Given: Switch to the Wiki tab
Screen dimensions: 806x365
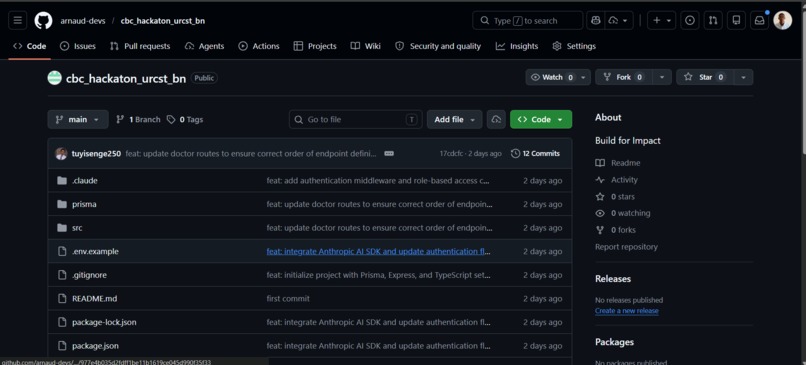Looking at the screenshot, I should 365,46.
